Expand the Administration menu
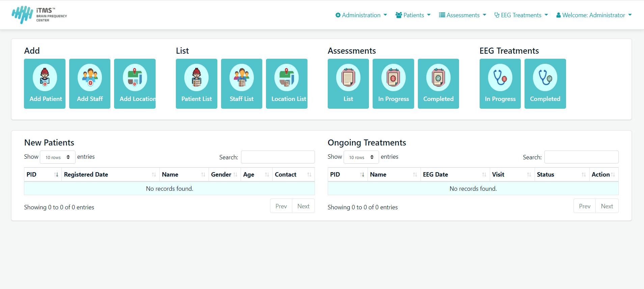 click(x=361, y=15)
